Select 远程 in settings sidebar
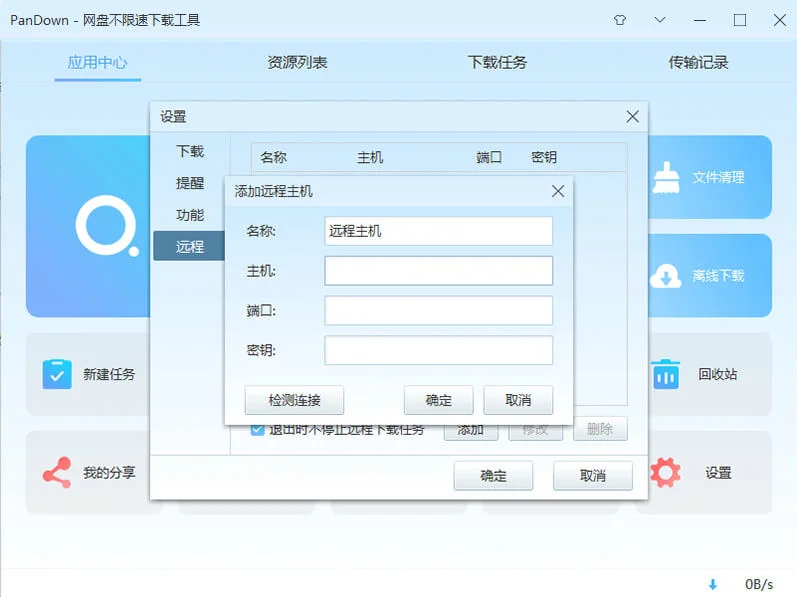The height and width of the screenshot is (597, 797). pos(190,246)
